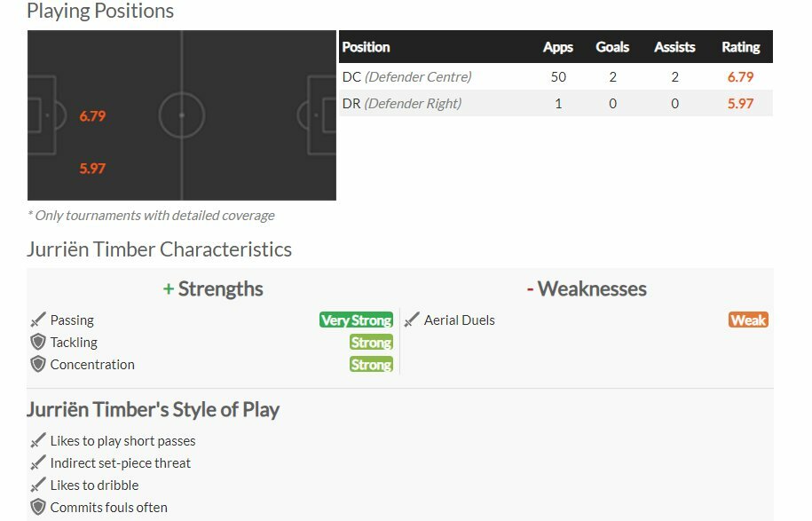Click the Very Strong passing badge
The image size is (812, 521).
point(356,320)
